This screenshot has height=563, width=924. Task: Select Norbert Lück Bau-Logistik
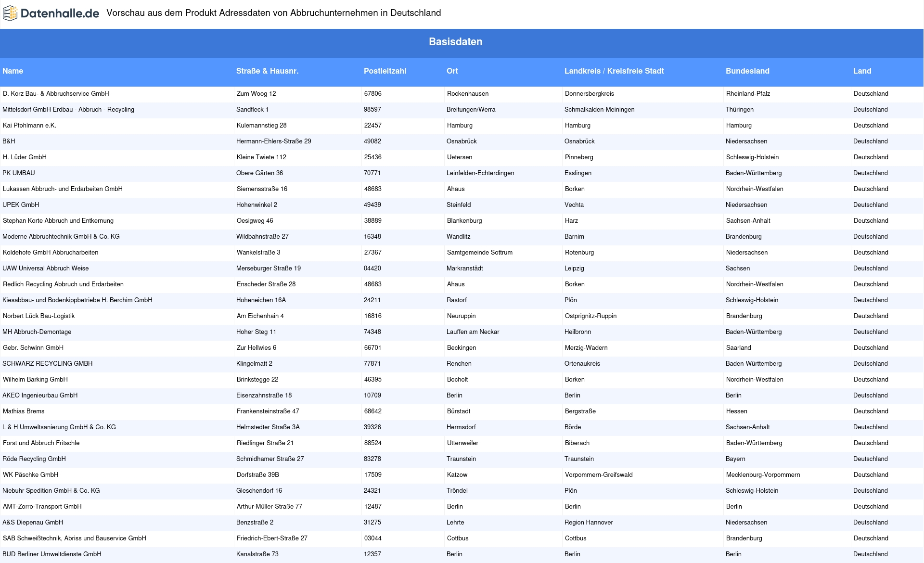click(x=38, y=316)
